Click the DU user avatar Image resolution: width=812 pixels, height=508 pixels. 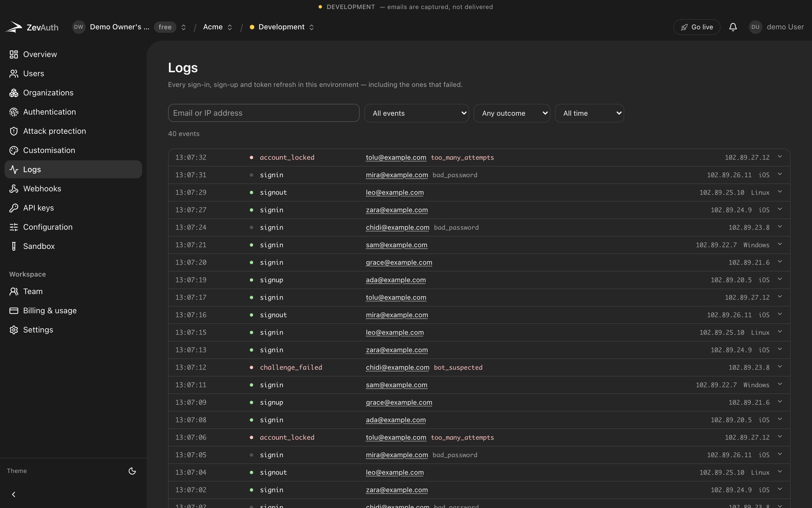click(x=755, y=27)
